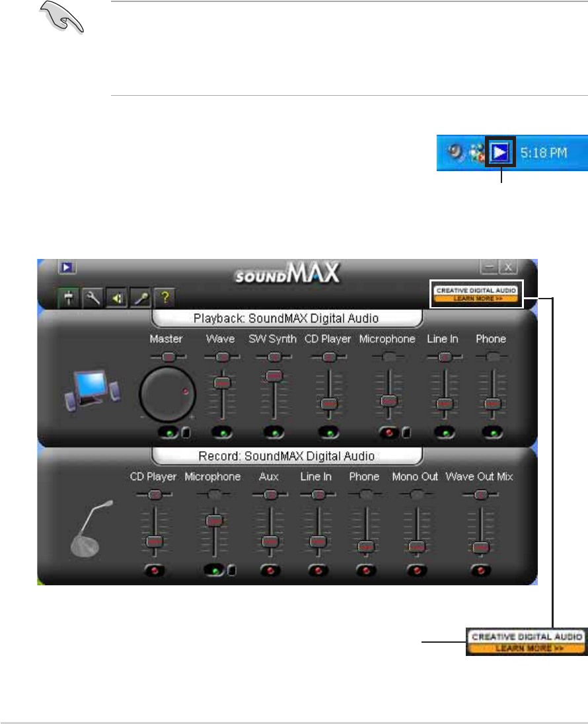The height and width of the screenshot is (724, 588).
Task: Click the record desktop microphone image
Action: coord(91,528)
